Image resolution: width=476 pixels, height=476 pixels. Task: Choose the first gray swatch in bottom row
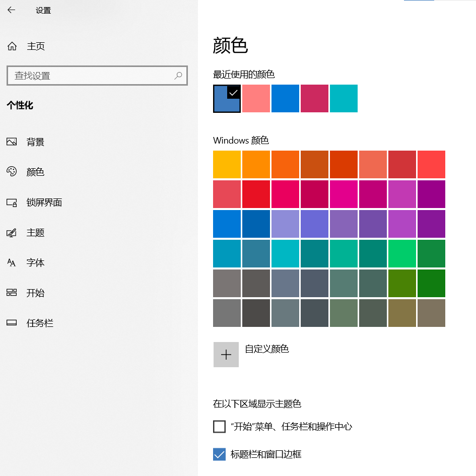pos(227,313)
